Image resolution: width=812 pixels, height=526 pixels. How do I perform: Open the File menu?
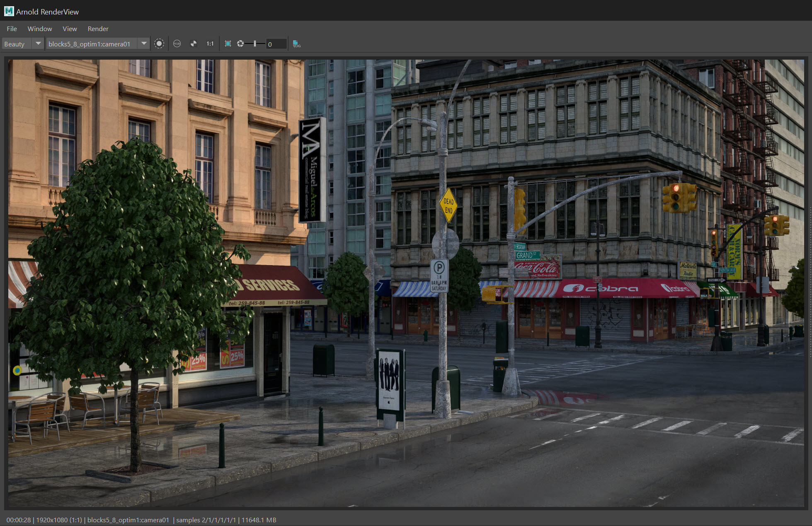click(x=12, y=29)
